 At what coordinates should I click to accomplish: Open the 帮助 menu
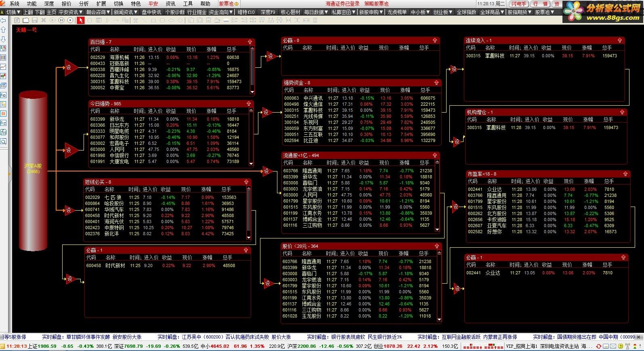tap(205, 4)
